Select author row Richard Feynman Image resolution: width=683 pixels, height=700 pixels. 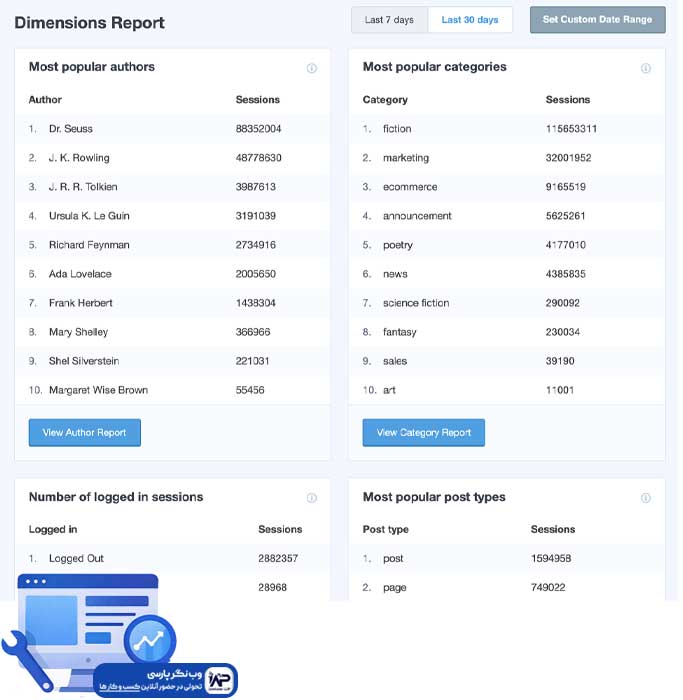point(172,245)
